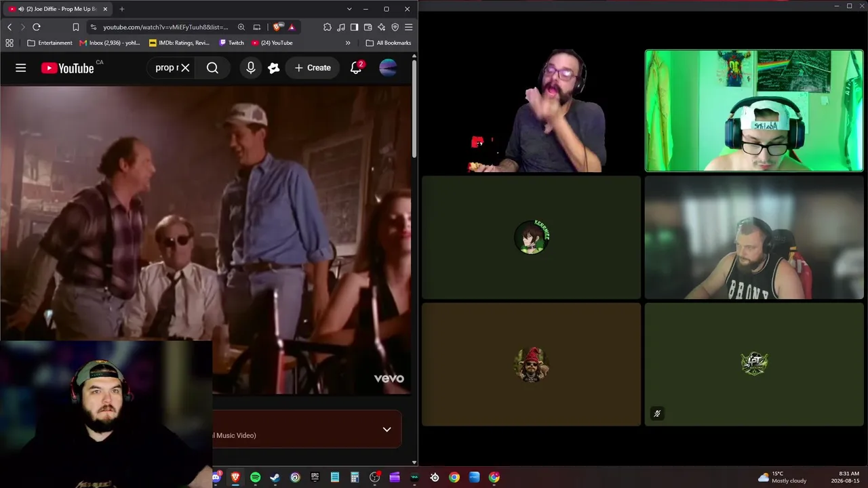Open Epic Games Launcher from taskbar
The width and height of the screenshot is (868, 488).
pyautogui.click(x=315, y=477)
